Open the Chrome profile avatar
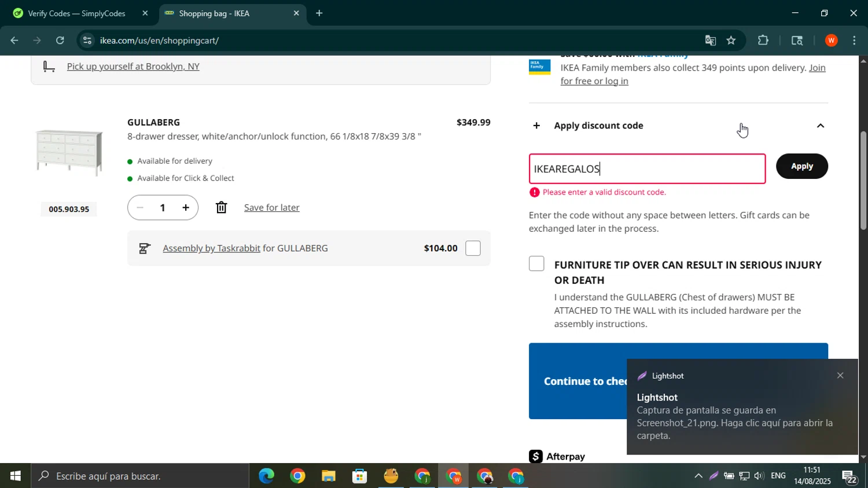Screen dimensions: 868x488 (831, 41)
